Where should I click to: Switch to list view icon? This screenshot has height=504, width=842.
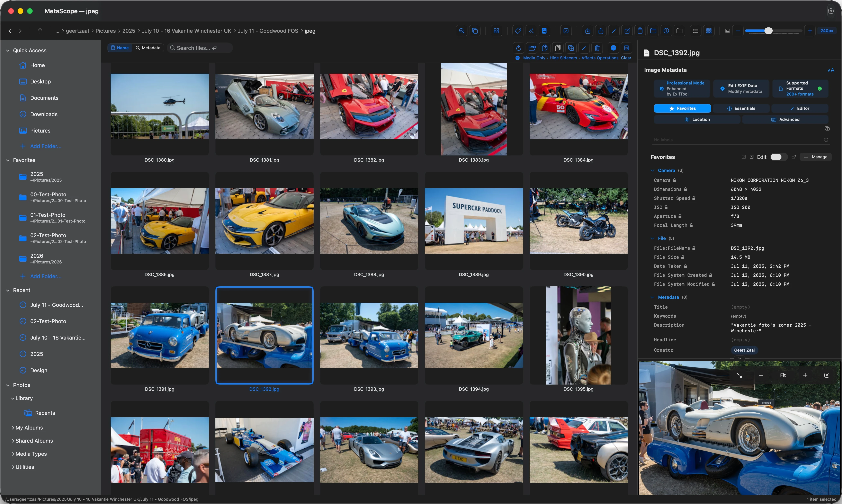coord(696,31)
